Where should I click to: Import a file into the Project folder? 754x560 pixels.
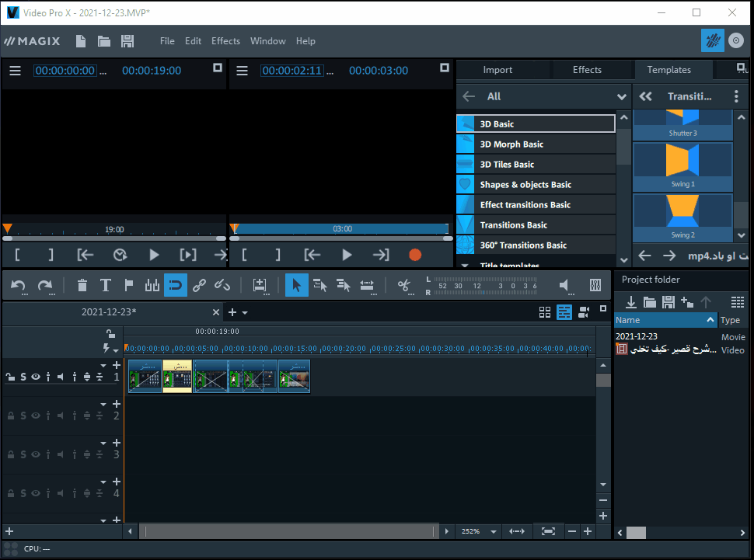(631, 302)
